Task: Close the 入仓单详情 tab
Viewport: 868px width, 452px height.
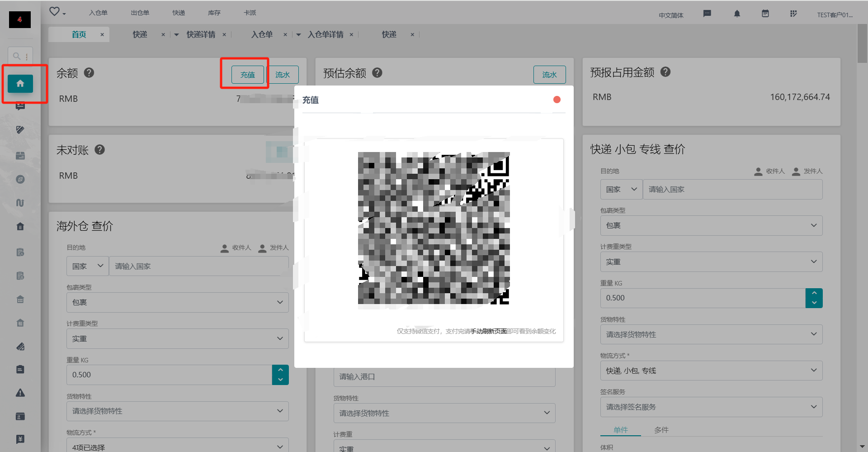Action: (x=351, y=34)
